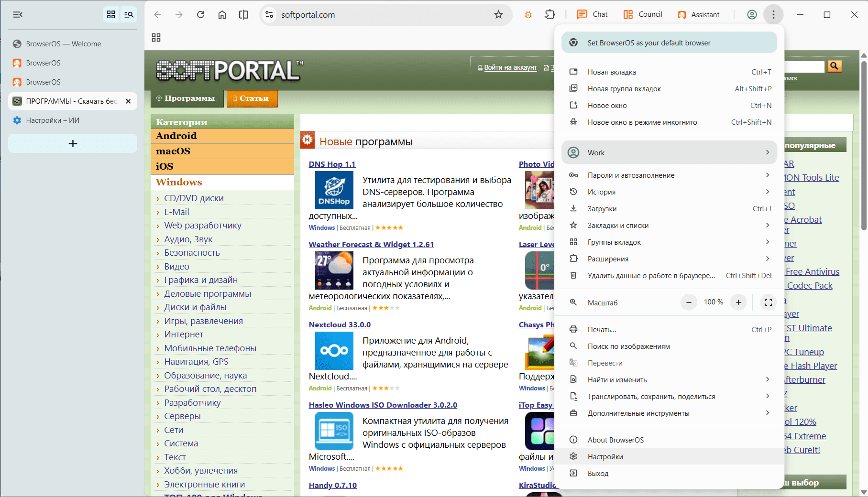Open the tab search icon in the sidebar

(x=129, y=15)
